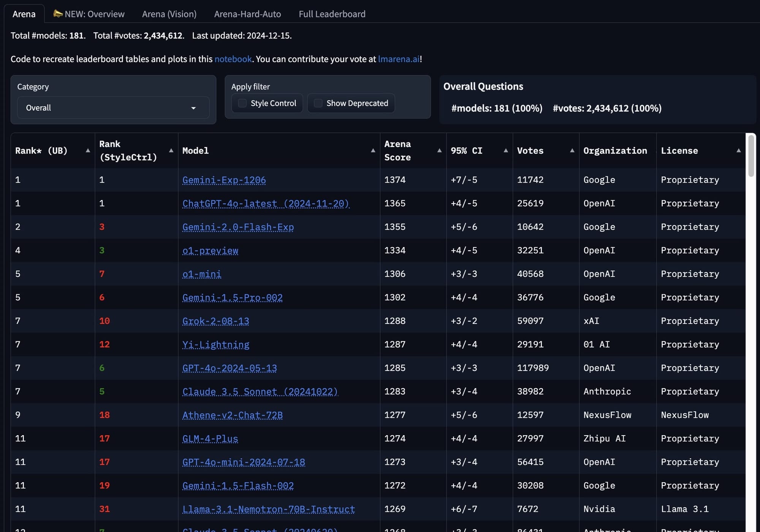
Task: Enable the Style Control checkbox
Action: (242, 103)
